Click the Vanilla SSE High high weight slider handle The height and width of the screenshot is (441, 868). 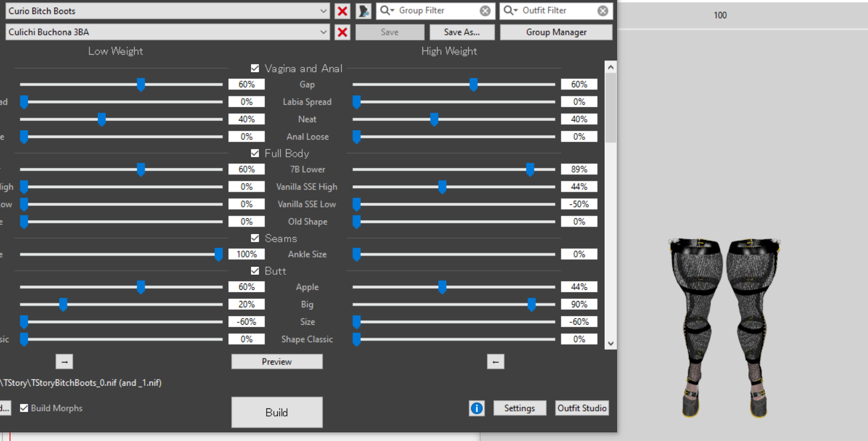coord(442,187)
